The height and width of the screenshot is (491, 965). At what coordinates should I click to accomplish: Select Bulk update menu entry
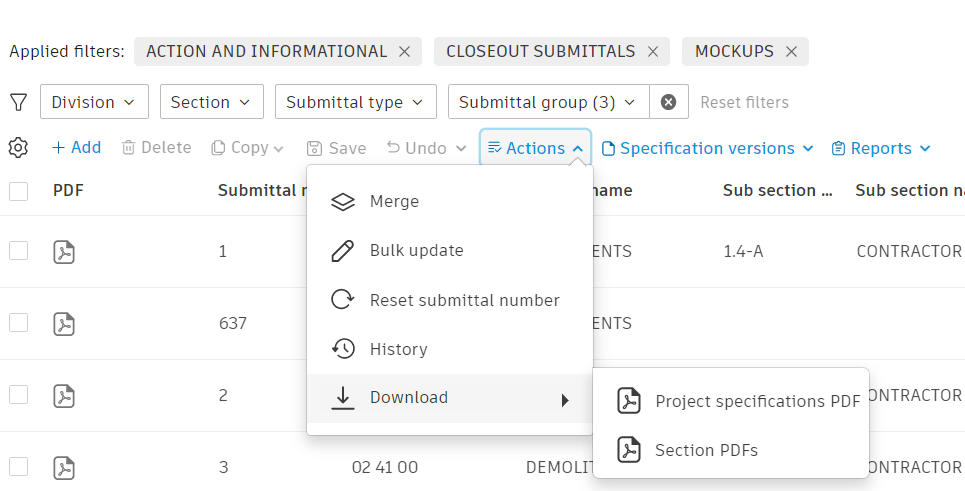point(416,250)
